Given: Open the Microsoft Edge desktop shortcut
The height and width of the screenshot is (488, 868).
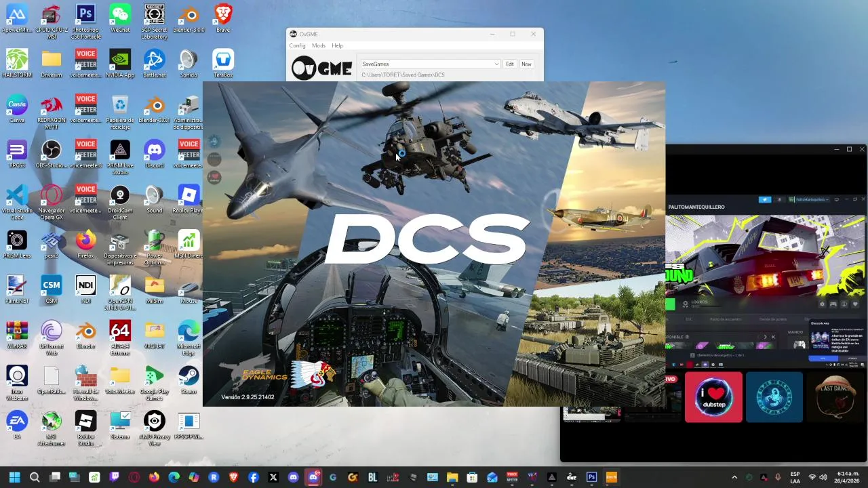Looking at the screenshot, I should 189,338.
